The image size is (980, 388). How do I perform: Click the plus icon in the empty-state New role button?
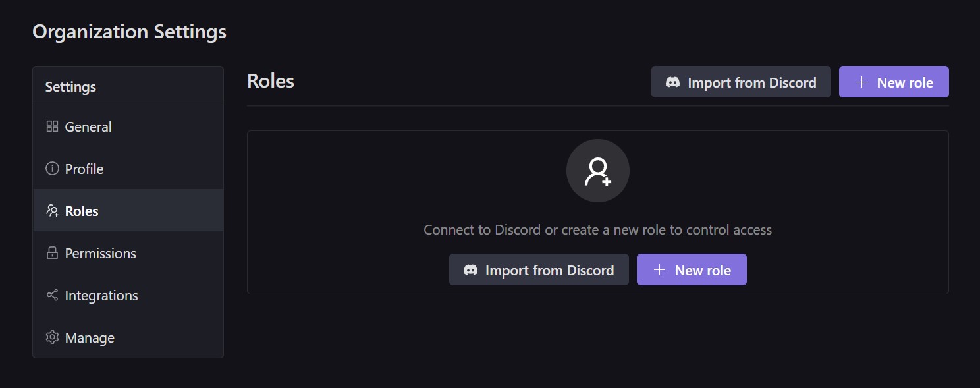click(x=659, y=270)
